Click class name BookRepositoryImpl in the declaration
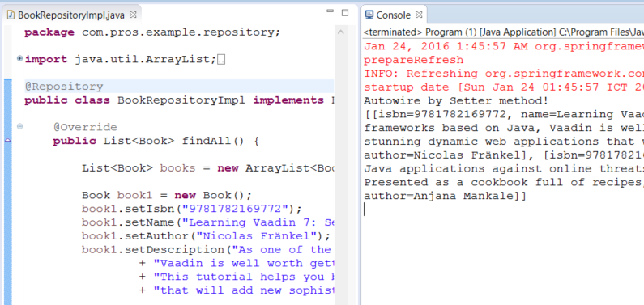This screenshot has width=644, height=305. pos(181,100)
